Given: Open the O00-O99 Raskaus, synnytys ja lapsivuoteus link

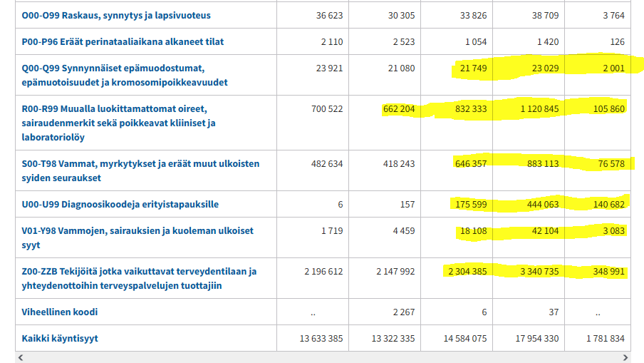Looking at the screenshot, I should click(x=116, y=16).
